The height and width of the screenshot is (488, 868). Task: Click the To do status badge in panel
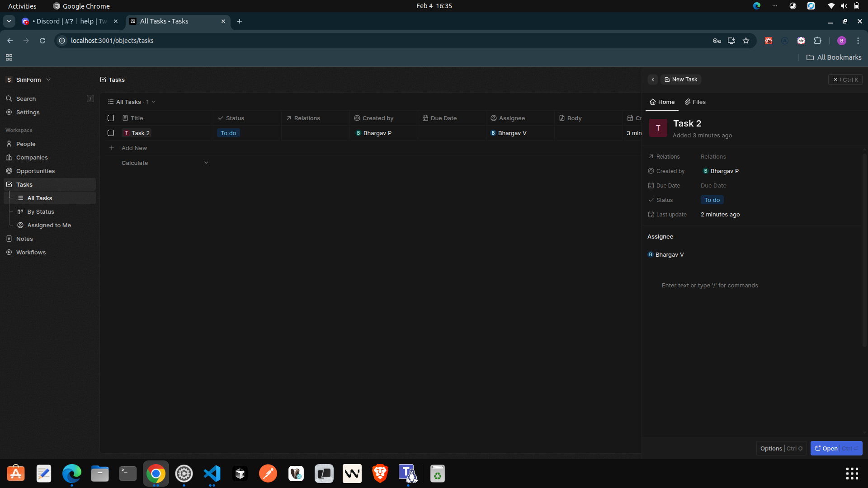point(712,200)
